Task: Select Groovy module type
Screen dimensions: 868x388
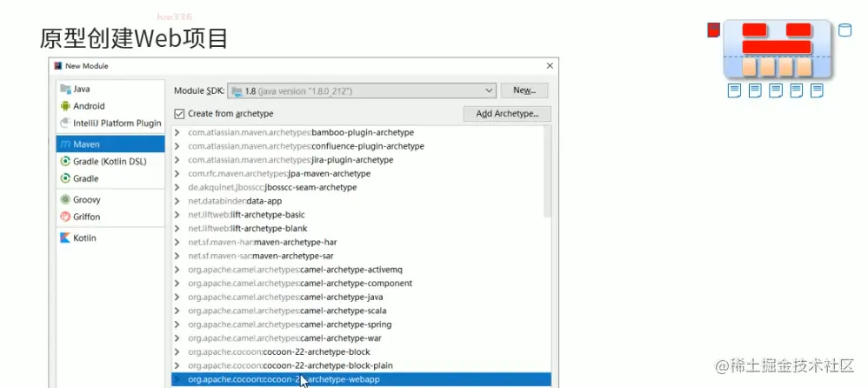Action: (110, 200)
